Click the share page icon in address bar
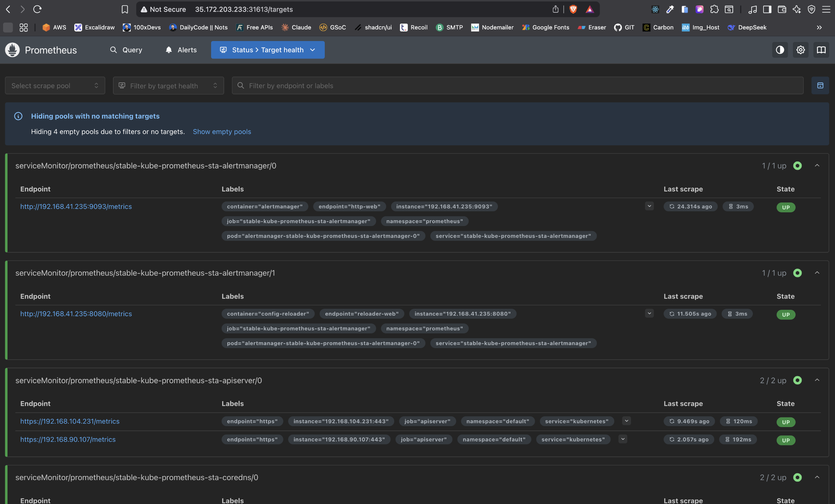The width and height of the screenshot is (835, 504). coord(555,9)
